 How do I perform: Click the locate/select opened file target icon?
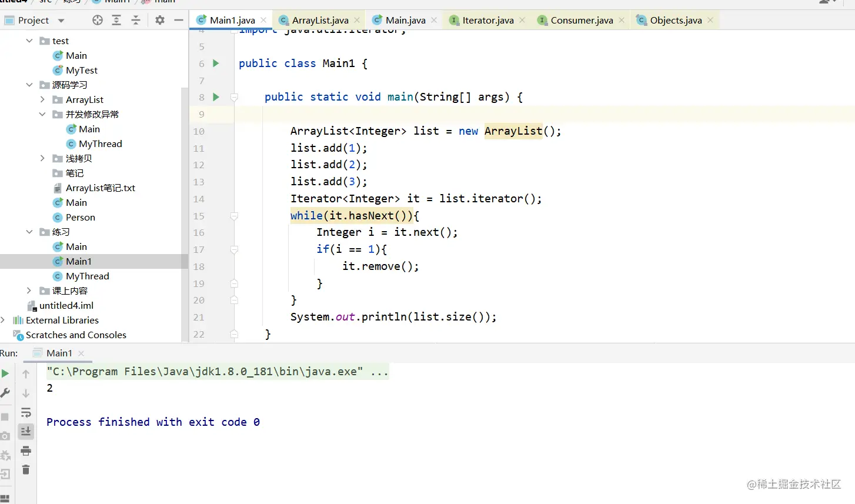(x=98, y=21)
